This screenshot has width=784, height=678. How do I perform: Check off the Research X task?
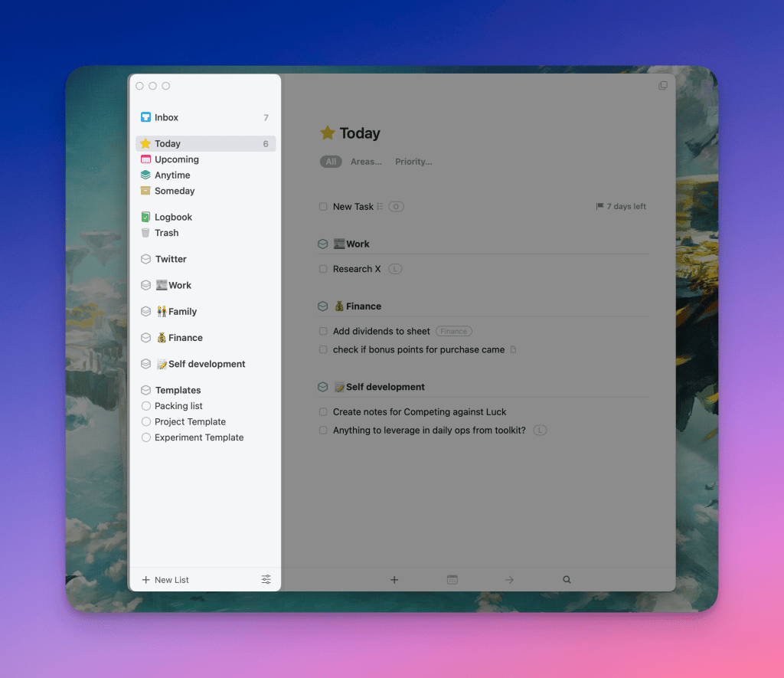(323, 269)
